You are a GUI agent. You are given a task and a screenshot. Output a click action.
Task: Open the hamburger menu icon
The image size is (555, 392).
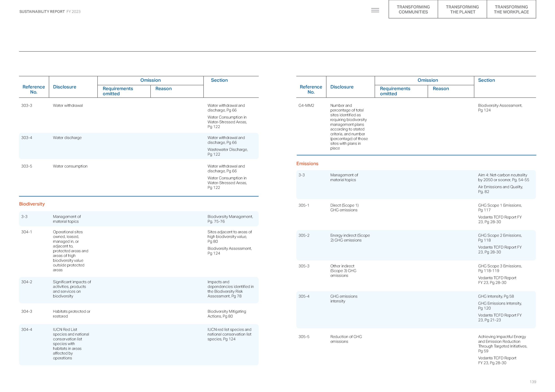[375, 10]
